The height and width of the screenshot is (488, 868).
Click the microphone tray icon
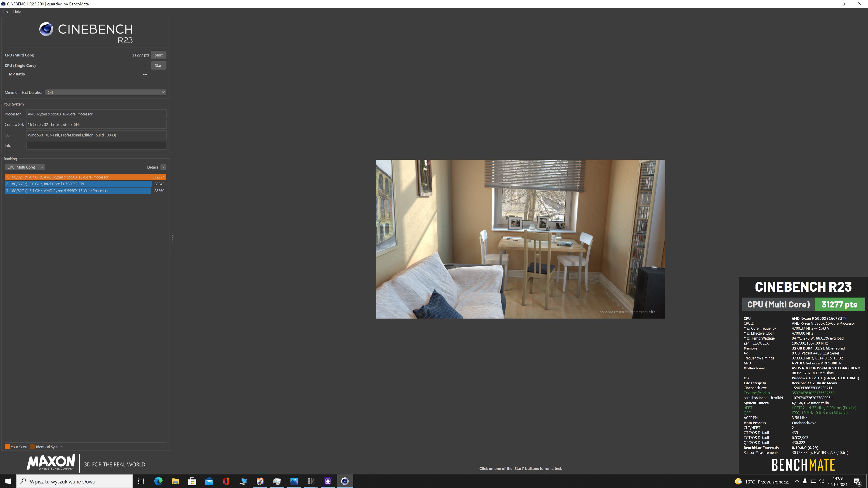coord(805,481)
